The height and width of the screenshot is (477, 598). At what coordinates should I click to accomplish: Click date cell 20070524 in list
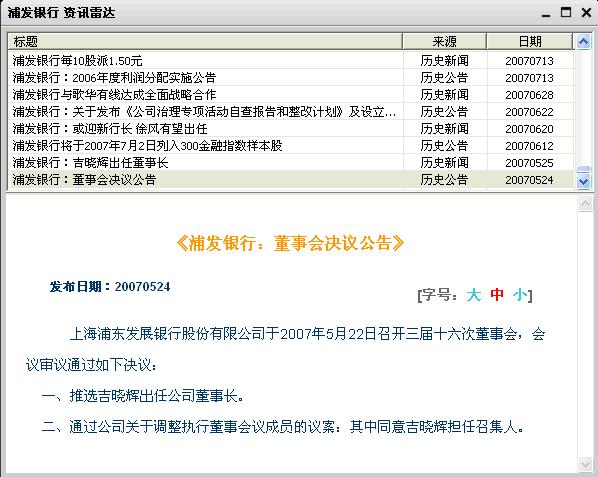[529, 180]
